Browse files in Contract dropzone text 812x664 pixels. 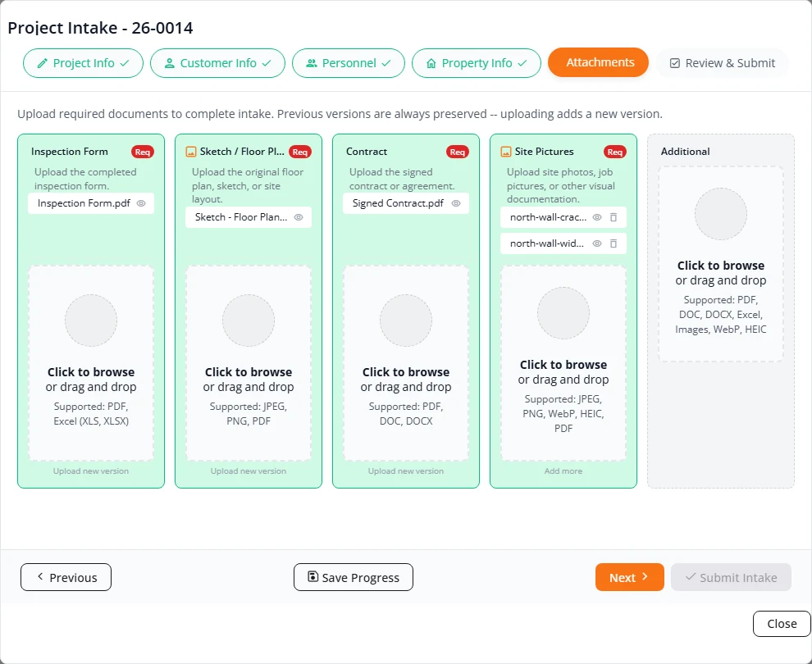pos(406,372)
